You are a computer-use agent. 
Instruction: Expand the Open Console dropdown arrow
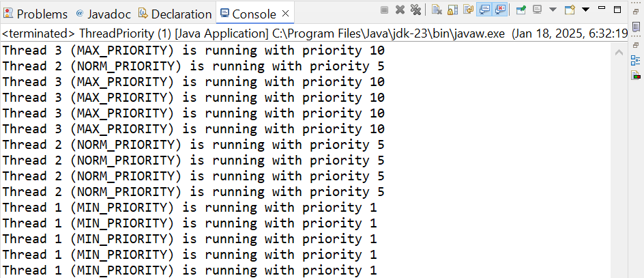585,10
